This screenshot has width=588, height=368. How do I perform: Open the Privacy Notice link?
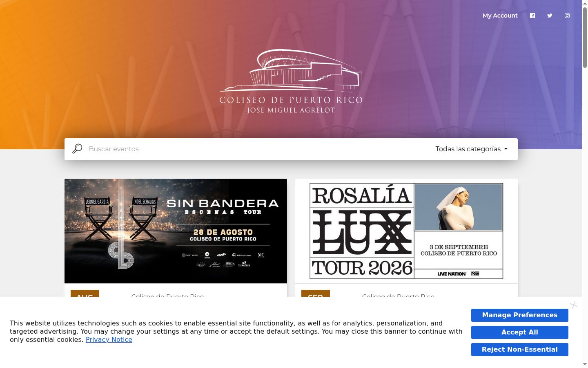[109, 339]
